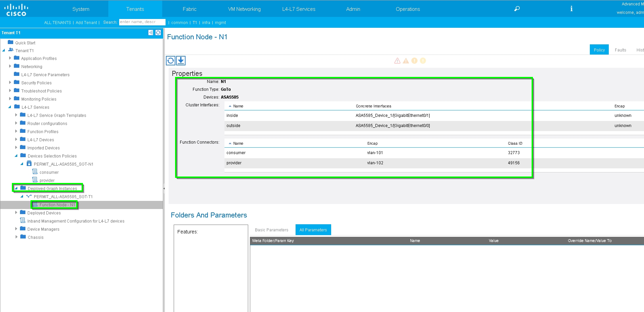Expand the Imported Devices node
This screenshot has width=644, height=312.
point(16,147)
